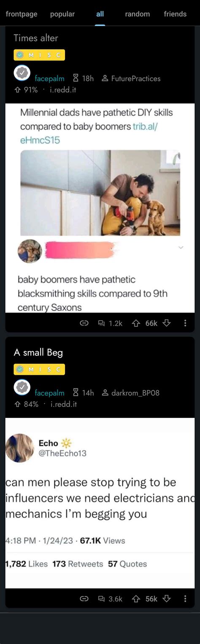Screen dimensions: 200x644
Task: Open the friends tab
Action: point(175,14)
